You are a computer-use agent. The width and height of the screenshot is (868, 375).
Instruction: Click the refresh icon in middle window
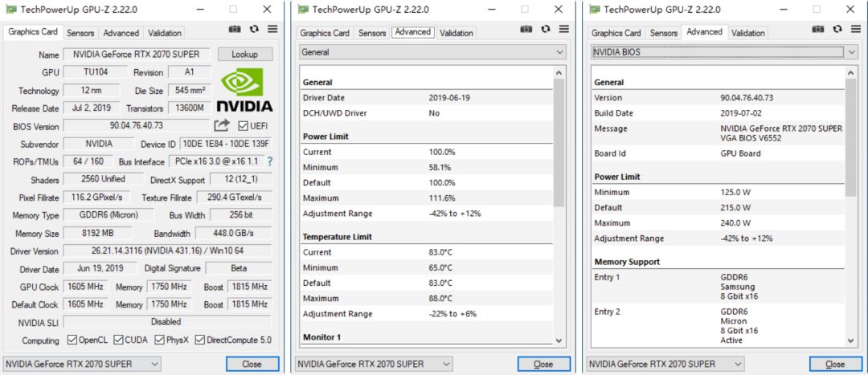[546, 30]
